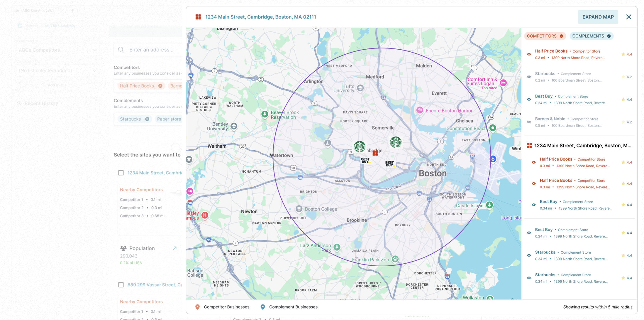Click the Starbucks marker beside route 3

(x=360, y=147)
